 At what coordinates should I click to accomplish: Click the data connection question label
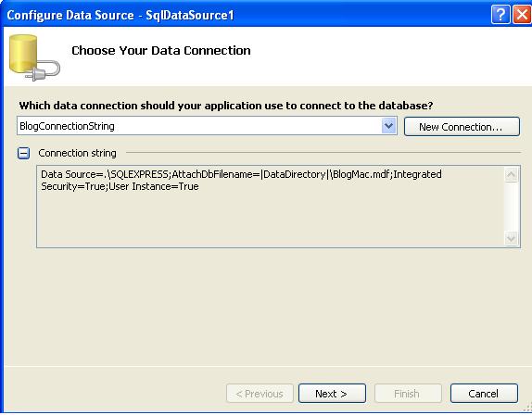[x=226, y=106]
